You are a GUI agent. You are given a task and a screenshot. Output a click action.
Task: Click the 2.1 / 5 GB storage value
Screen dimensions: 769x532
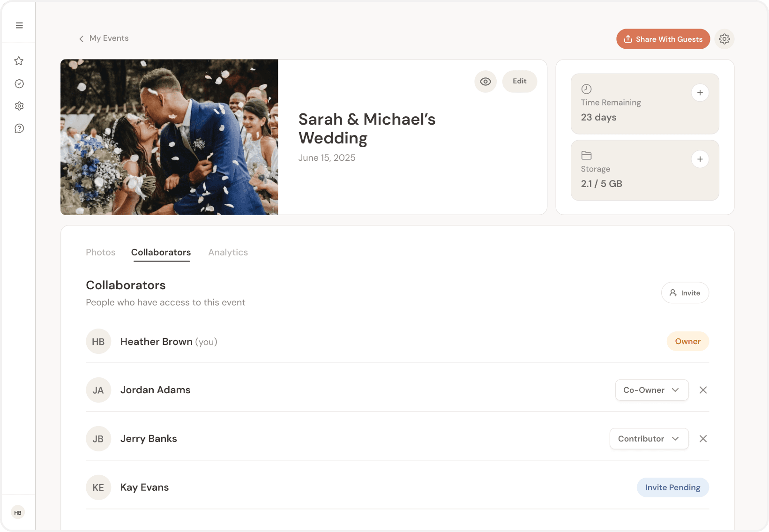coord(602,184)
